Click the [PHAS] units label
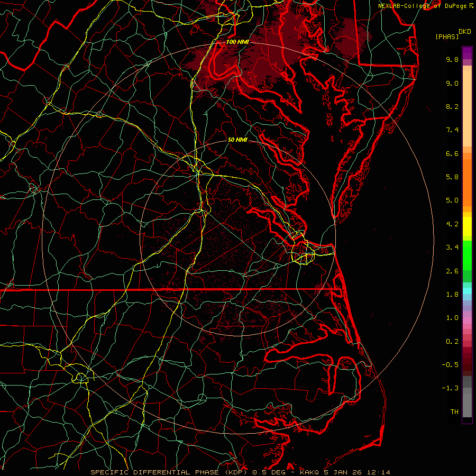 click(447, 36)
